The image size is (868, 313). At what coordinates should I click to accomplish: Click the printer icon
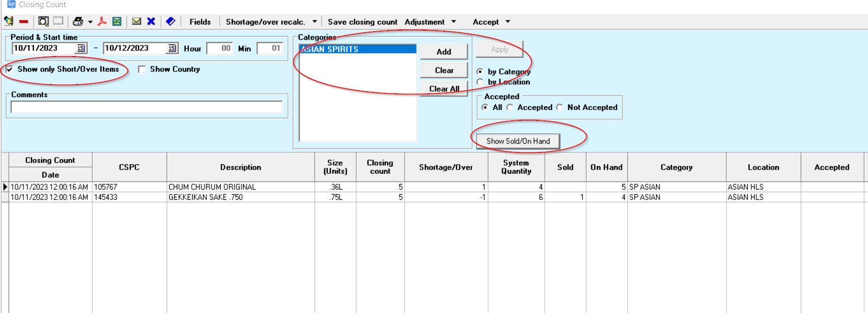pyautogui.click(x=77, y=21)
